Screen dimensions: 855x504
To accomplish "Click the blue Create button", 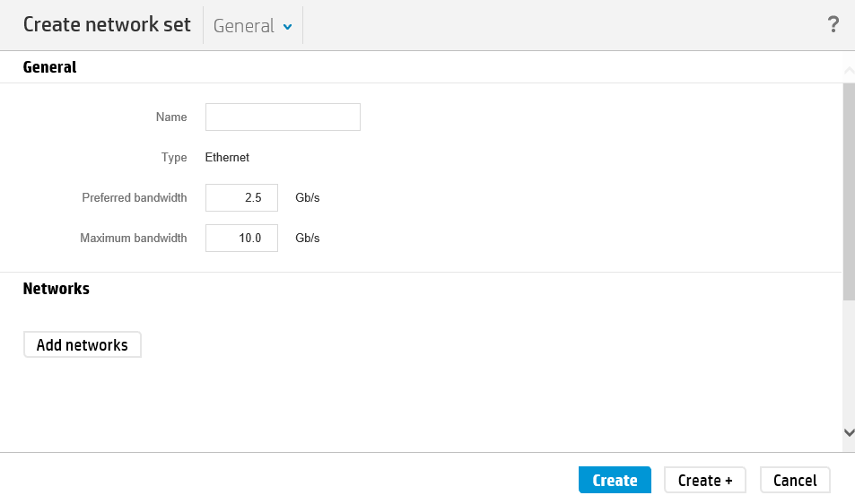I will (615, 480).
